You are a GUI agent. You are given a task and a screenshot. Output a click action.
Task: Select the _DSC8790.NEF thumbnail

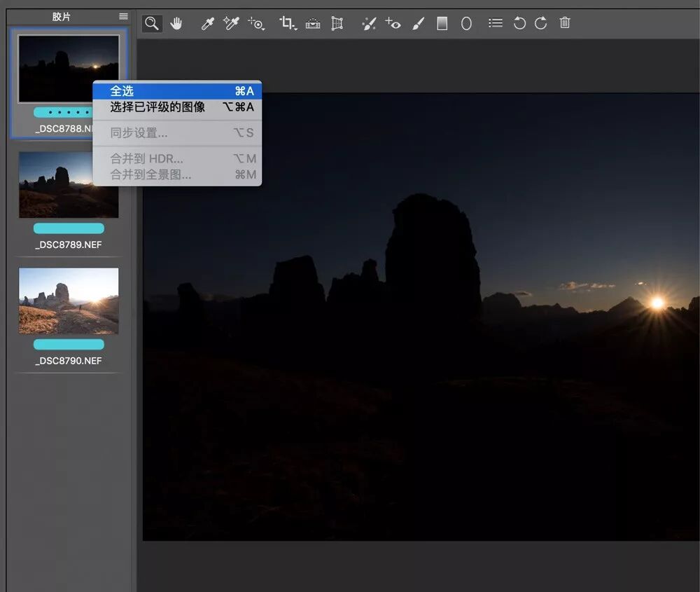(x=69, y=301)
